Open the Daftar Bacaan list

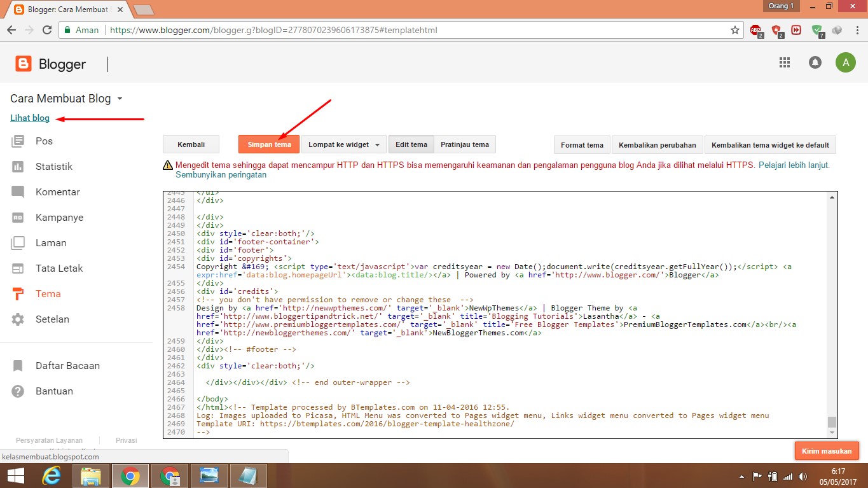(x=67, y=365)
